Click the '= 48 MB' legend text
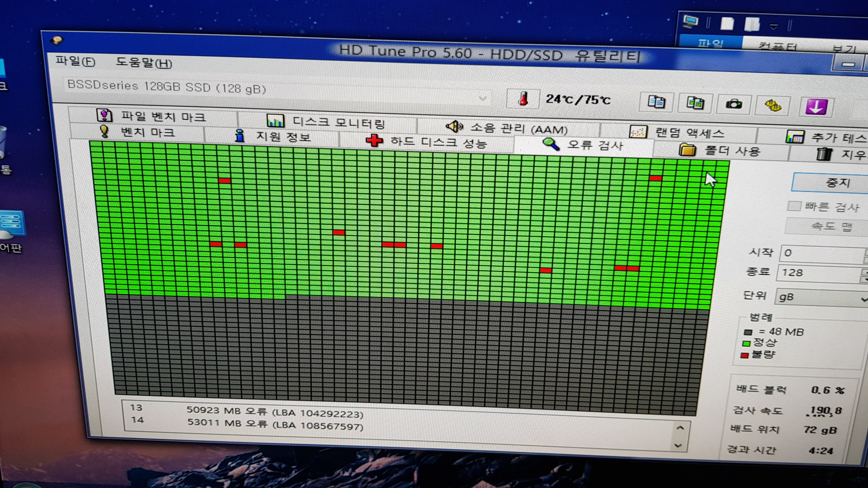Screen dimensions: 868x488 tap(781, 332)
